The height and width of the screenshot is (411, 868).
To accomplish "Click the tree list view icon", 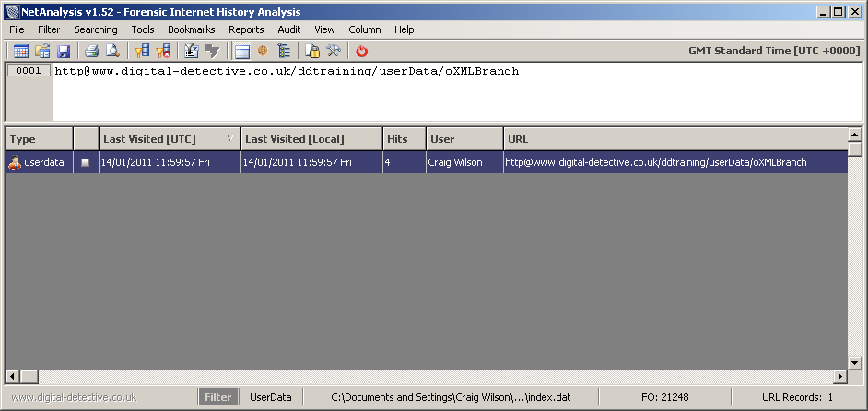I will point(284,52).
